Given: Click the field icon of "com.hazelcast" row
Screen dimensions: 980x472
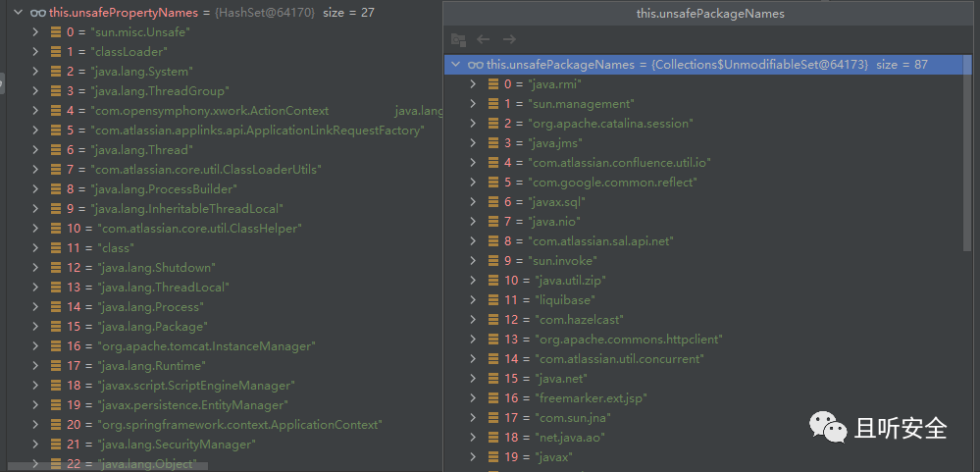Looking at the screenshot, I should click(493, 320).
